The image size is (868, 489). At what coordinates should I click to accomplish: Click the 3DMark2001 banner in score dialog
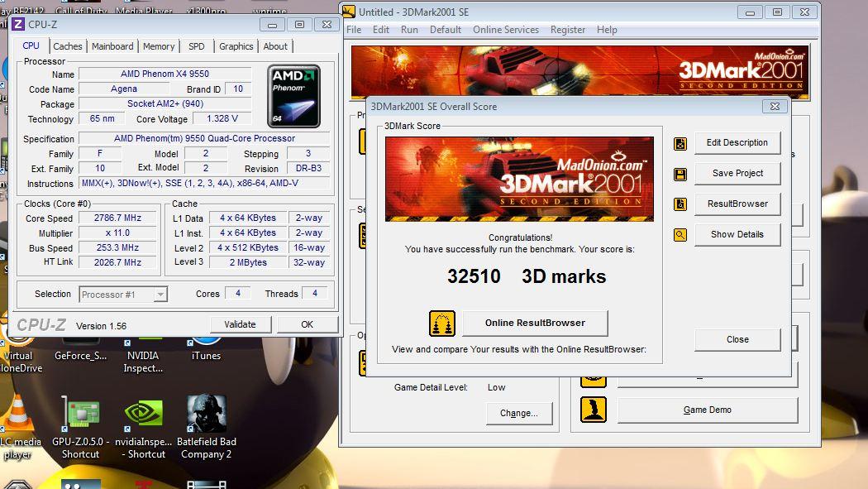point(519,179)
